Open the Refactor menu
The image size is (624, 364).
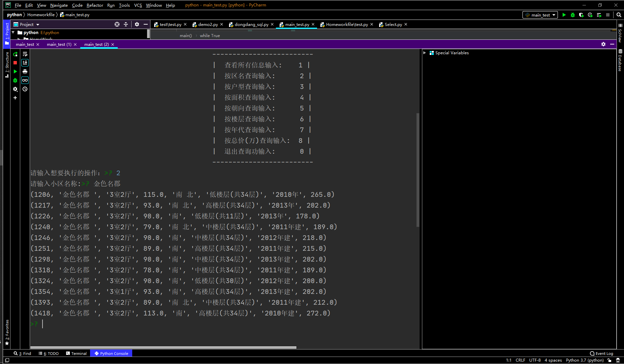(95, 5)
